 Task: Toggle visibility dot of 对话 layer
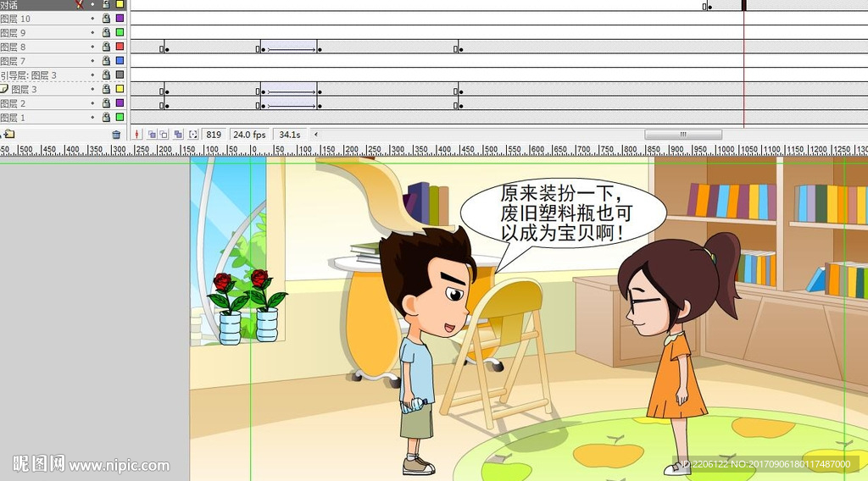pos(92,4)
